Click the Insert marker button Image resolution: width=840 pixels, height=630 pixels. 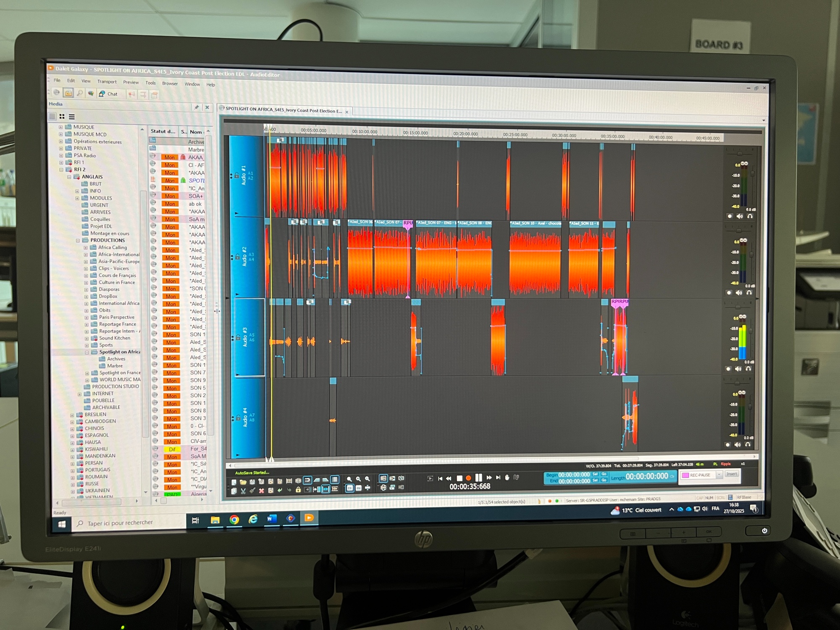click(x=732, y=474)
